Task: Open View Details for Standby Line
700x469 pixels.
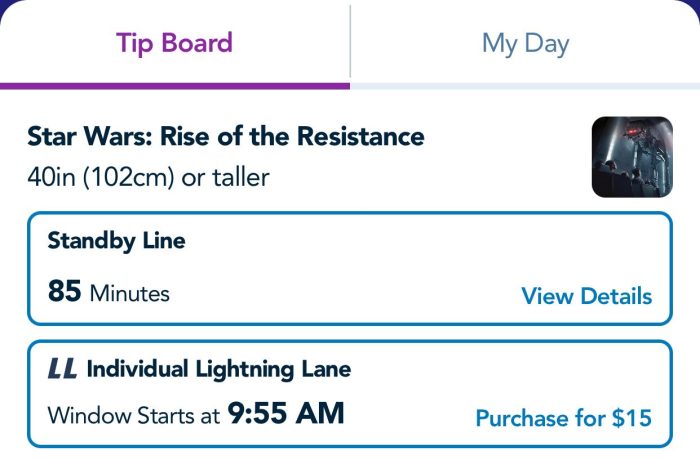Action: coord(587,296)
